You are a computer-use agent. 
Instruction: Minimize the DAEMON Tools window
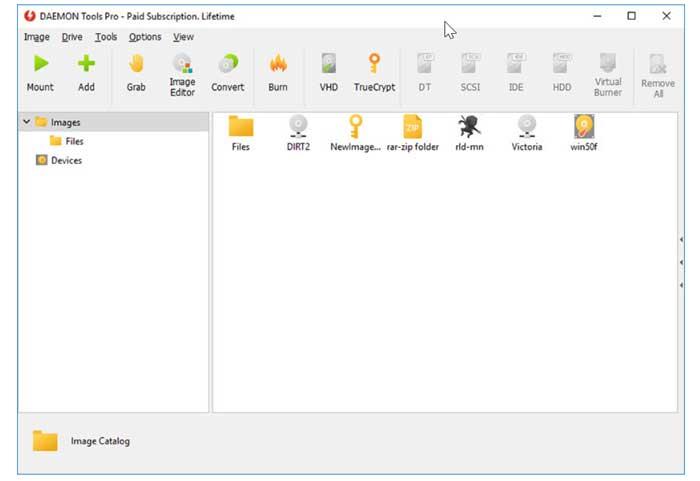(x=597, y=16)
